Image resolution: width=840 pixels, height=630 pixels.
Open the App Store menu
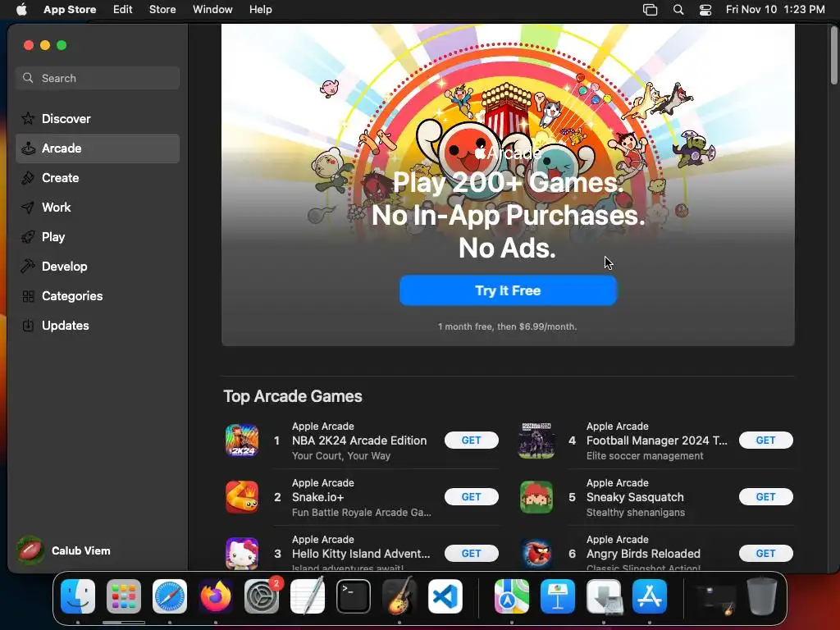[x=70, y=10]
